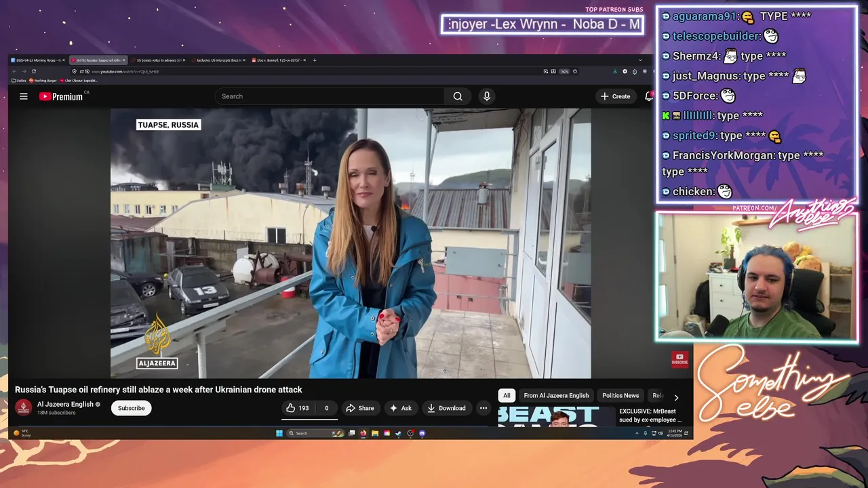Click the like thumbs-up with 193
This screenshot has width=868, height=488.
point(298,408)
